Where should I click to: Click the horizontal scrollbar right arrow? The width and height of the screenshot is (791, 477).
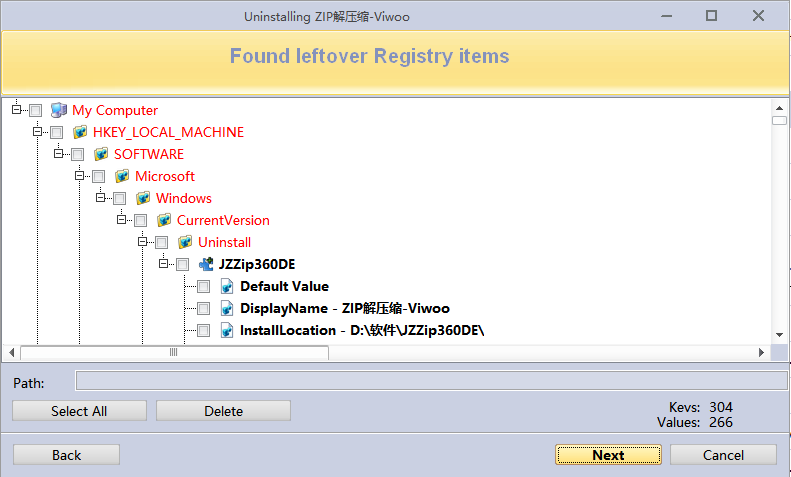point(761,352)
